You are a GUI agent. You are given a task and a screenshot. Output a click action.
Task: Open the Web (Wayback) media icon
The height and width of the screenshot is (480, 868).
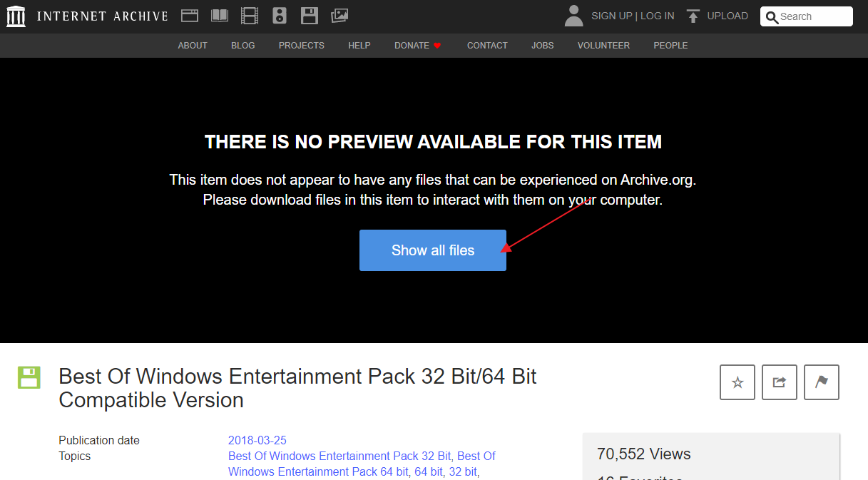[x=190, y=15]
